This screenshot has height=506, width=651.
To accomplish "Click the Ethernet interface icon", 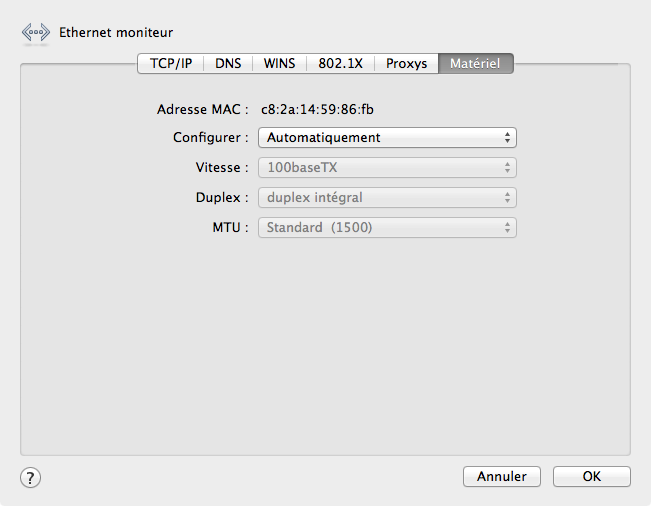I will pos(35,32).
